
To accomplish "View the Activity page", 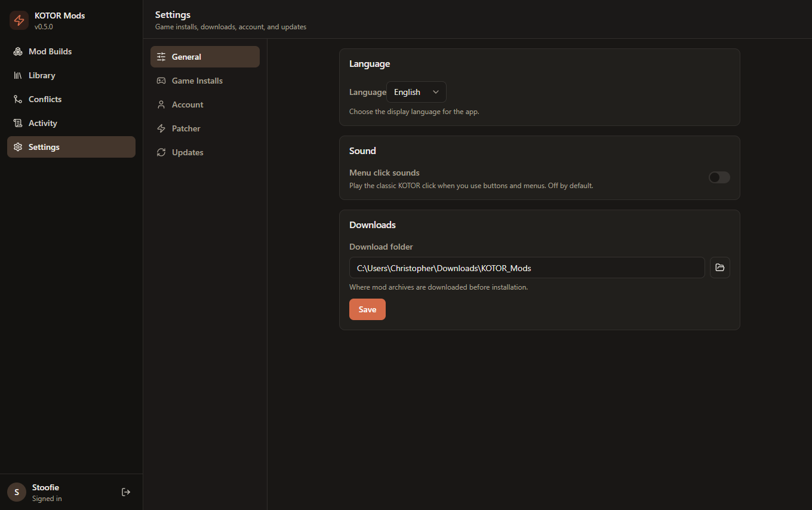I will [x=71, y=123].
